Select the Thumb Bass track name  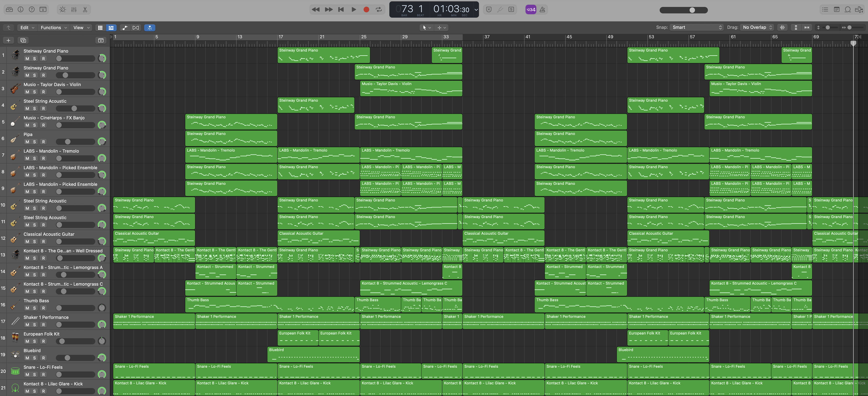pos(36,301)
